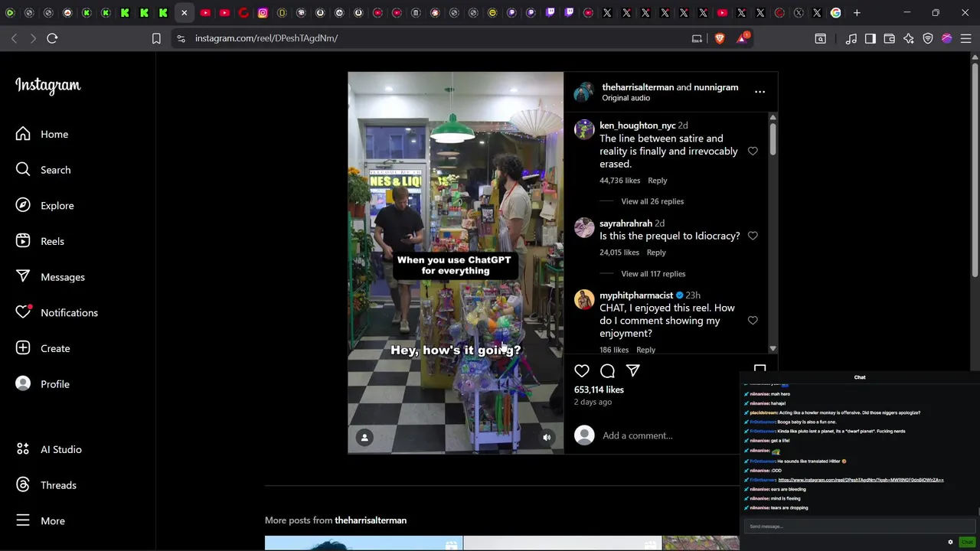Click Original audio link
Viewport: 980px width, 551px height.
[626, 98]
